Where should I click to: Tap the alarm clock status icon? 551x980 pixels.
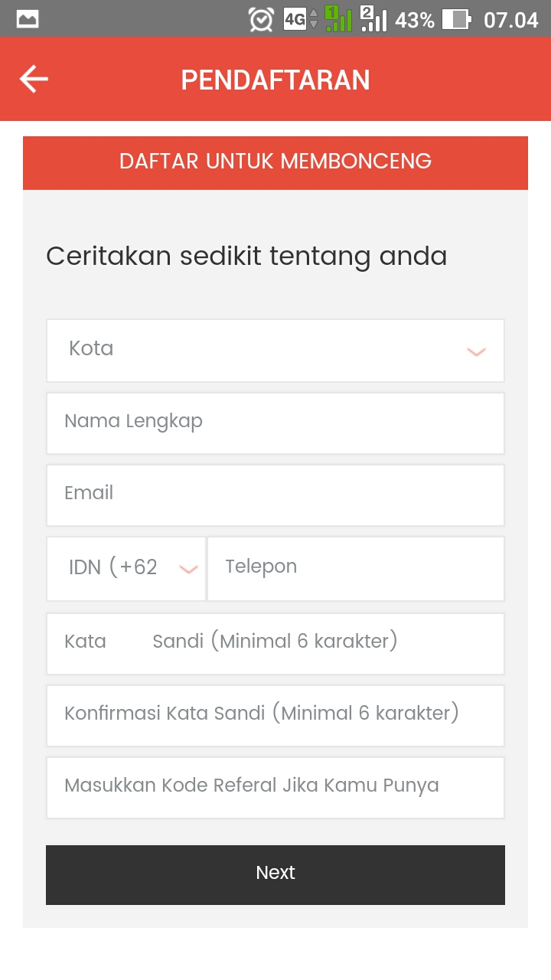[x=261, y=19]
